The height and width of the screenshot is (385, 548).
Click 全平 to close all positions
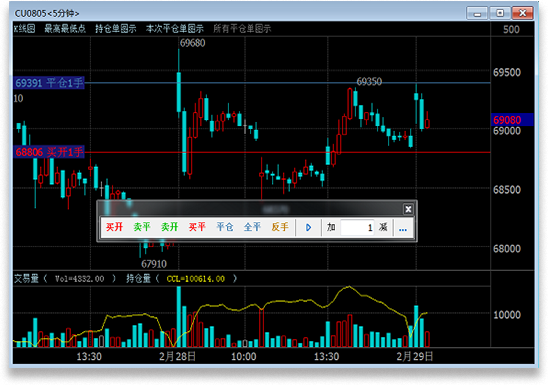pos(252,227)
